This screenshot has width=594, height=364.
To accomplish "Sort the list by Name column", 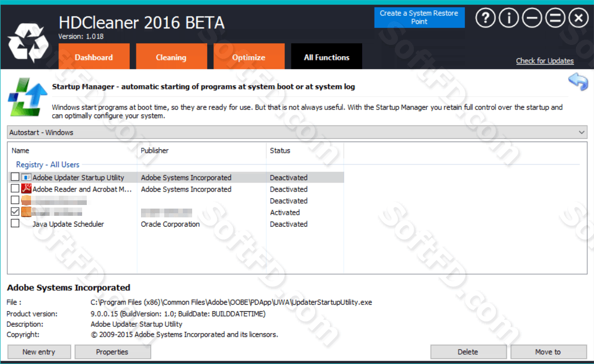I will 20,150.
